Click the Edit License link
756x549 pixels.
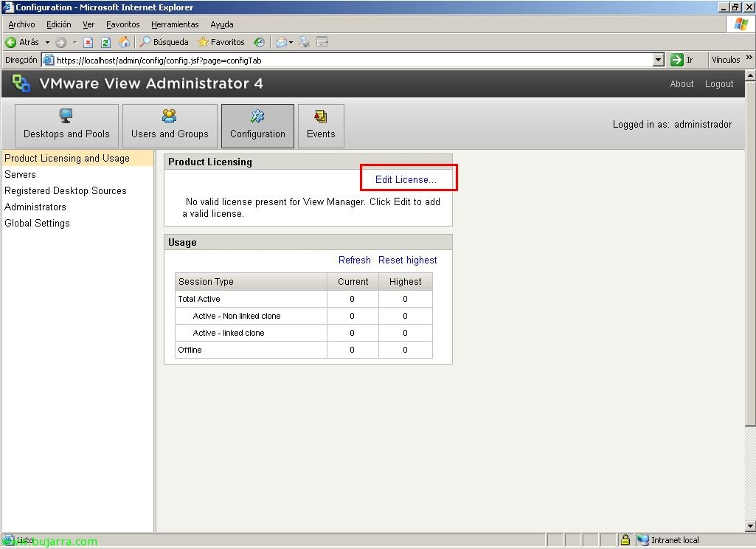point(406,180)
